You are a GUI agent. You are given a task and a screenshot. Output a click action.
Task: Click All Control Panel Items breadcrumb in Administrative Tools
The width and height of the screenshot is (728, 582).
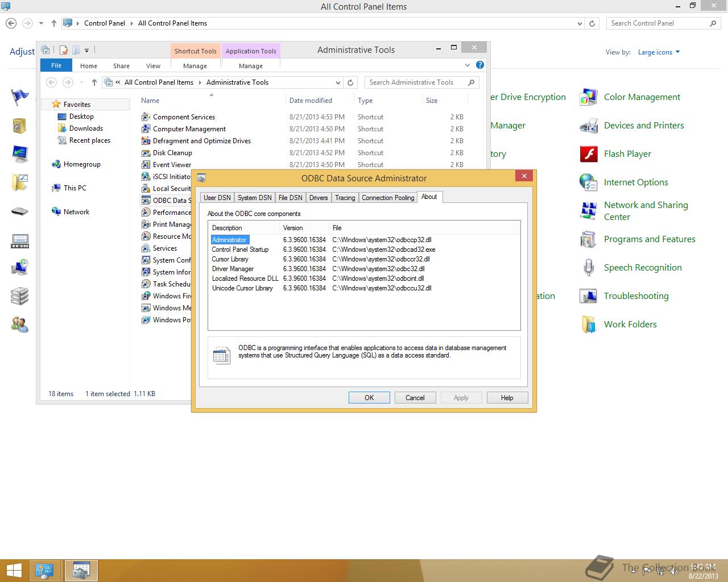coord(159,82)
